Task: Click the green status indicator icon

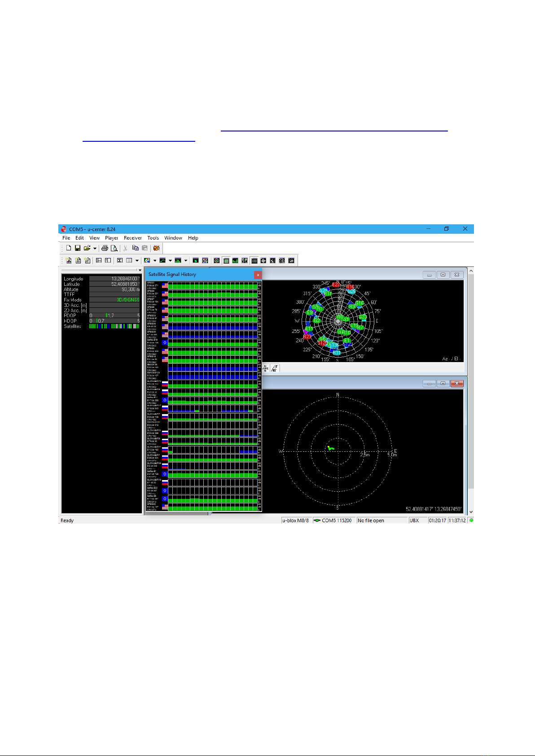Action: tap(471, 520)
